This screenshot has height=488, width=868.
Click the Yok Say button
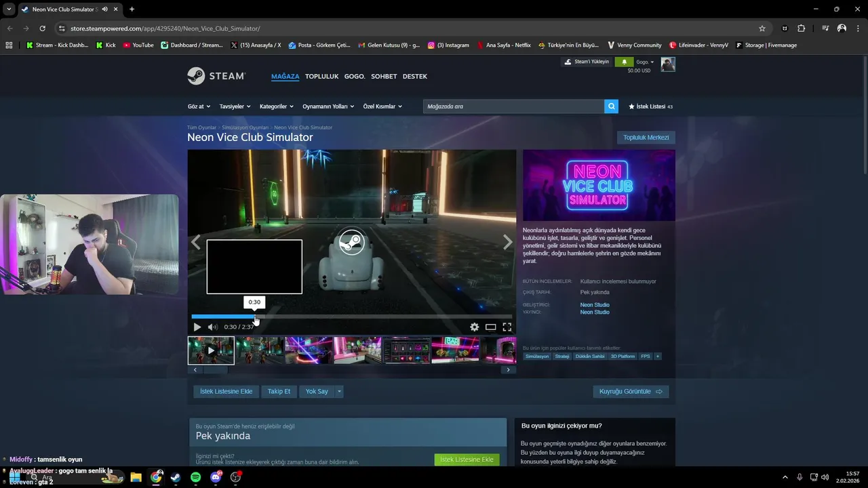[x=317, y=391]
